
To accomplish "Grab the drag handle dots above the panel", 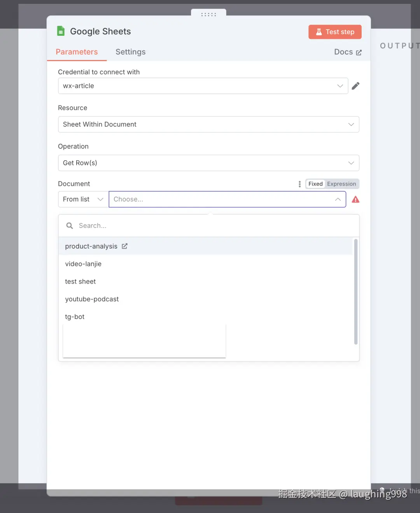I will point(208,14).
